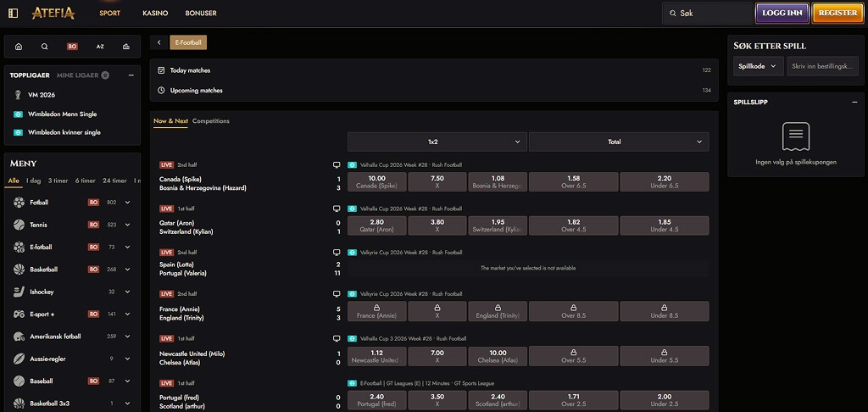Switch to the Now & Next tab
The image size is (868, 412).
[170, 120]
